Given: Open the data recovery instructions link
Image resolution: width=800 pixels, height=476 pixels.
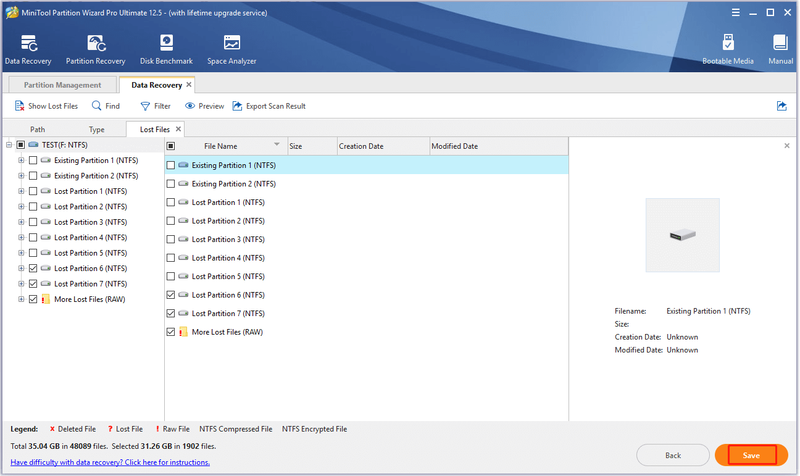Looking at the screenshot, I should tap(110, 462).
